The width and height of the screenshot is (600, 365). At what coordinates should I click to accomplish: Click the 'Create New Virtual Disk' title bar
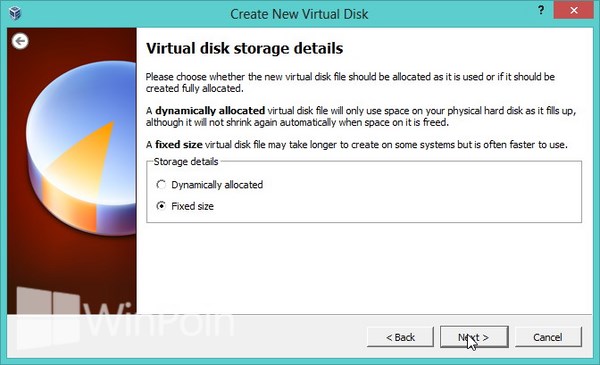tap(299, 14)
